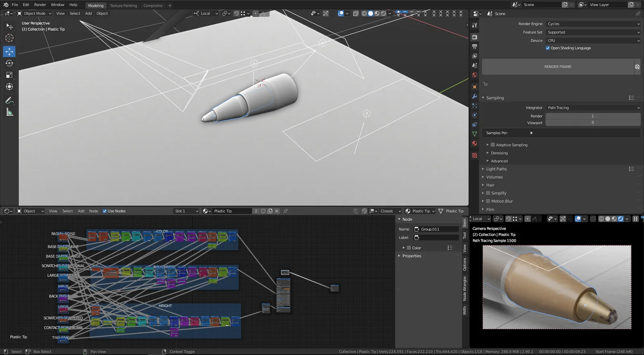
Task: Open the Render properties tab
Action: coord(475,37)
